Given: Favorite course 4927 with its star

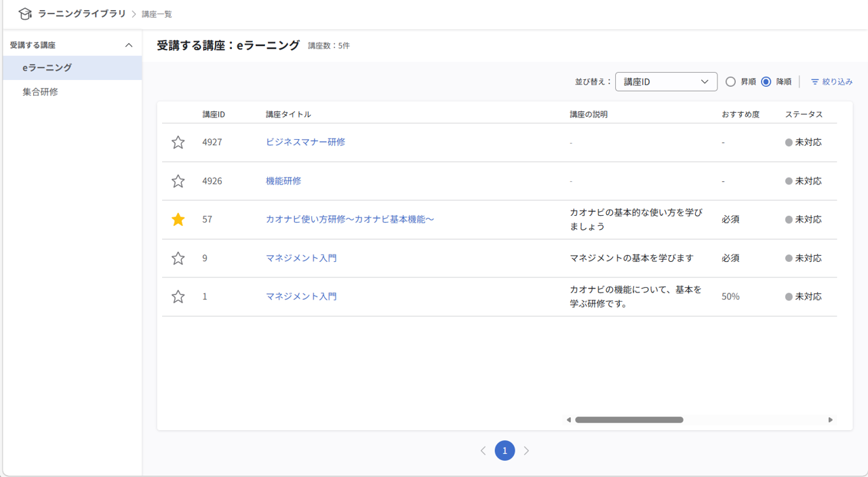Looking at the screenshot, I should 178,142.
